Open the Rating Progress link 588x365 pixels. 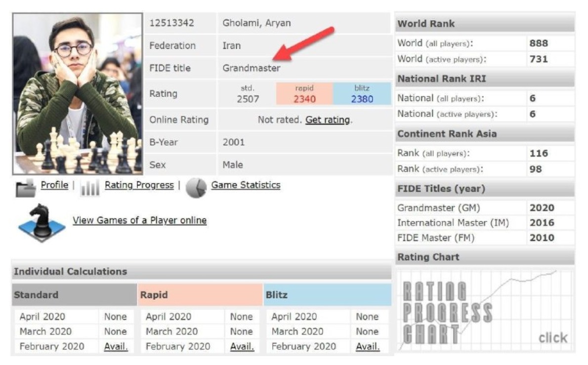[x=139, y=185]
